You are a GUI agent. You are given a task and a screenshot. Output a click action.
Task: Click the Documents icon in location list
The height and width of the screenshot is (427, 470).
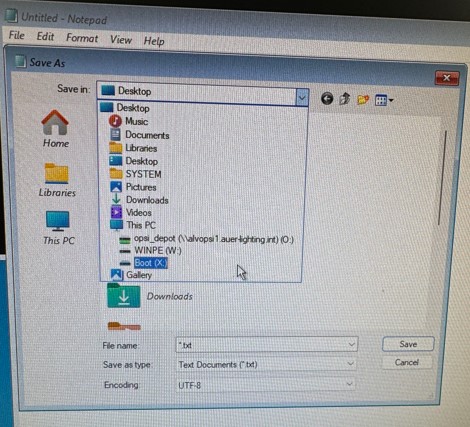click(115, 135)
